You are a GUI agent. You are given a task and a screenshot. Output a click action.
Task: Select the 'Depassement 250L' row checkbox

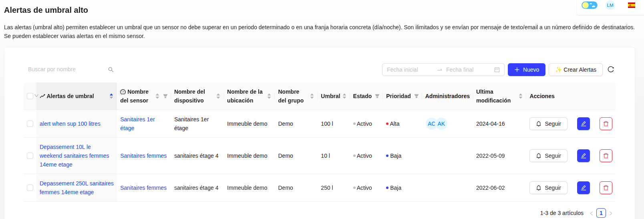[x=30, y=188]
